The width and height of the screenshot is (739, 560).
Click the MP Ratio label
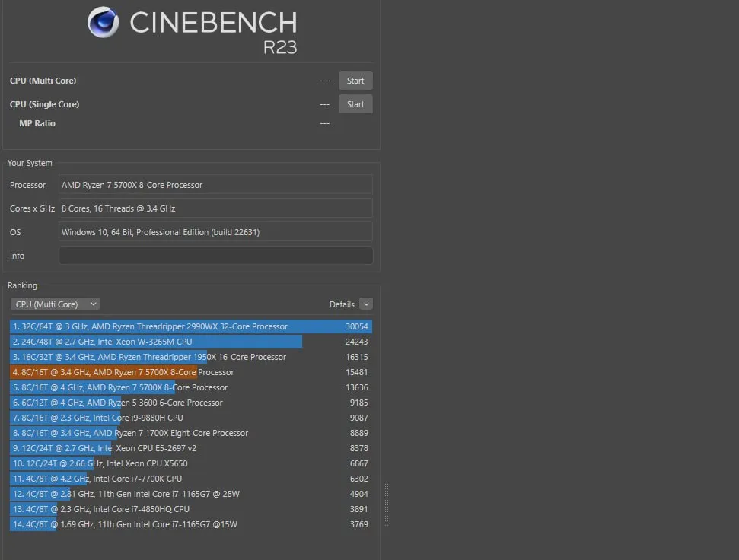(37, 123)
